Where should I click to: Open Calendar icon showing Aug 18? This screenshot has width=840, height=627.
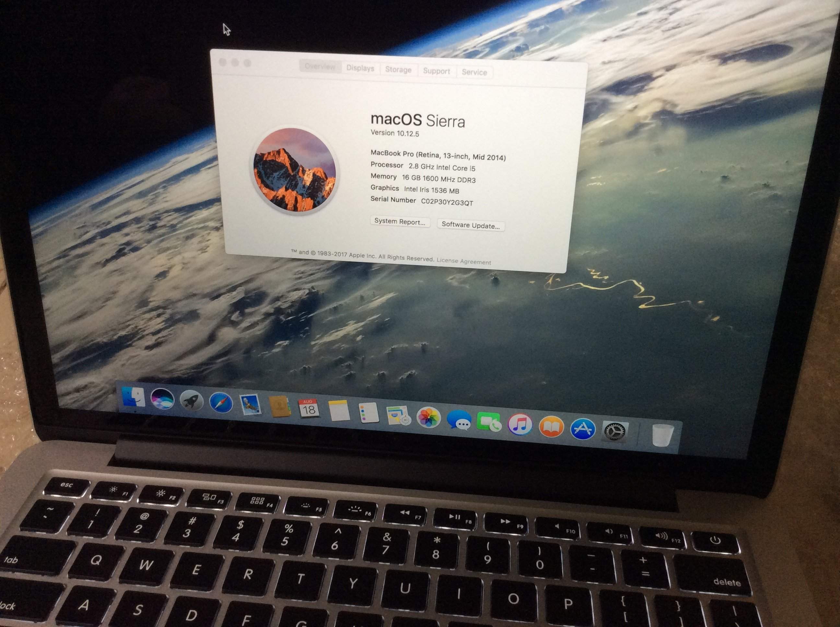(x=308, y=409)
